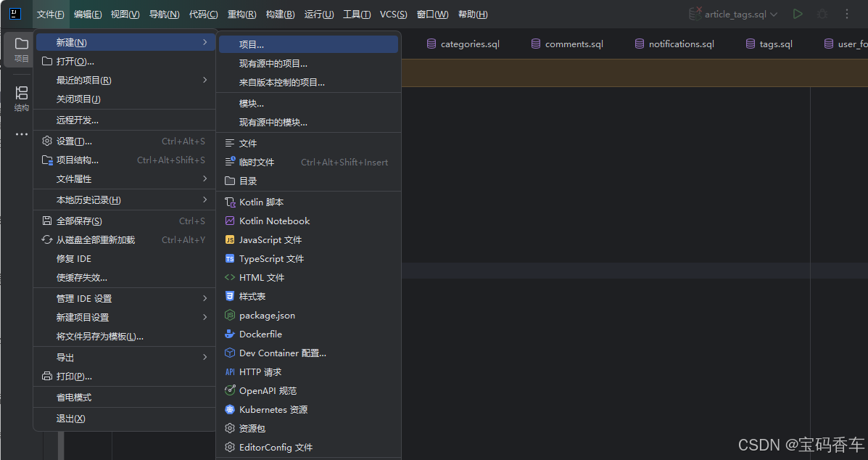868x460 pixels.
Task: Click the sidebar more tool windows ellipsis
Action: click(x=22, y=134)
